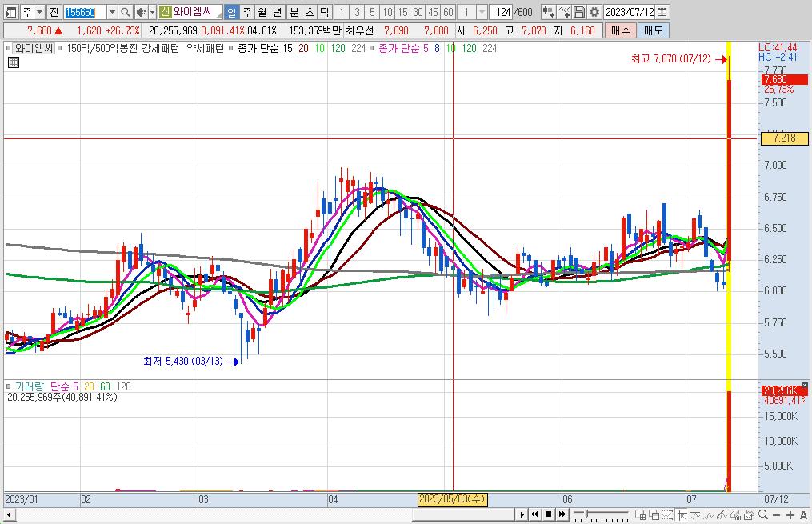Select the 초 second period tab
The width and height of the screenshot is (812, 524).
tap(309, 11)
